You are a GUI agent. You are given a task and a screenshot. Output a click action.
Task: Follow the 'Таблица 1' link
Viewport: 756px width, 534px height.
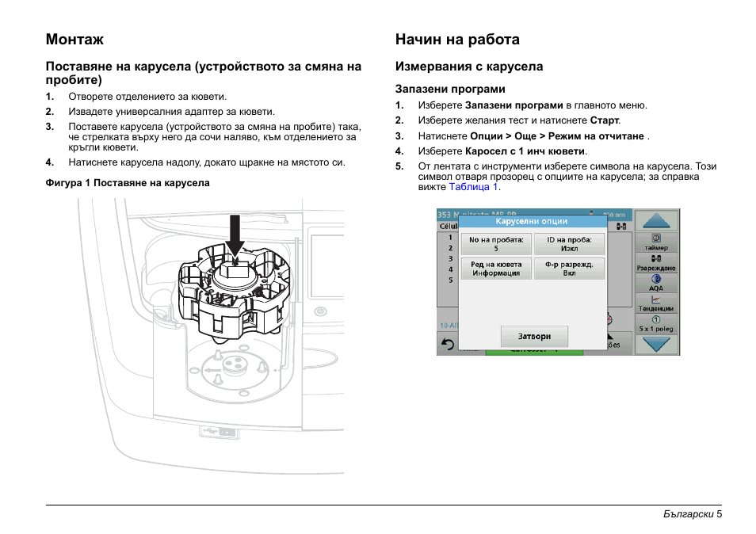click(473, 187)
